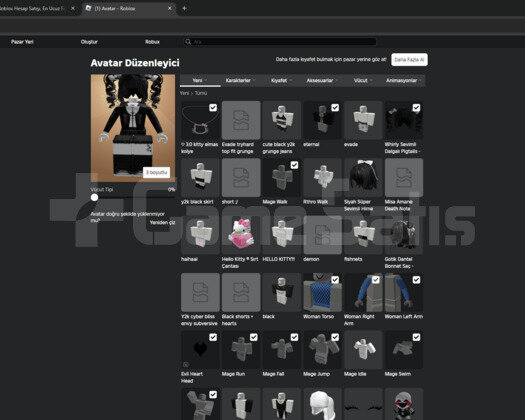
Task: Choose the cute black y2k grunge jeans item
Action: click(282, 120)
